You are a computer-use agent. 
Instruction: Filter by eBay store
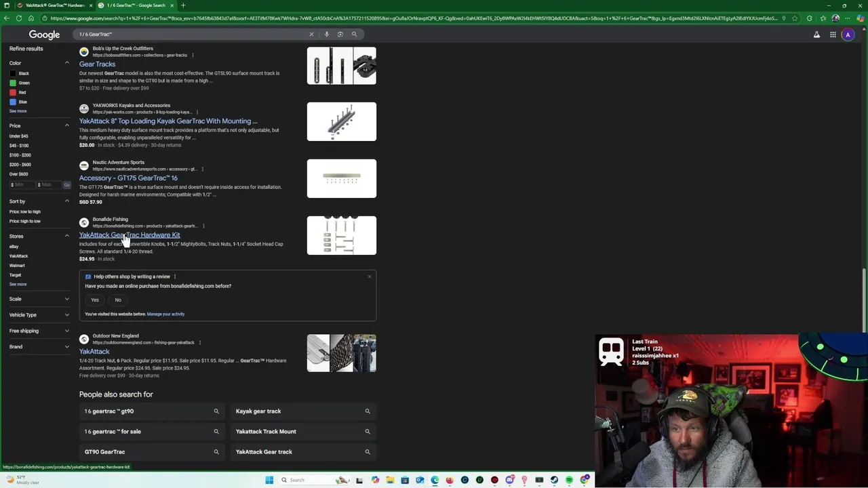click(14, 247)
